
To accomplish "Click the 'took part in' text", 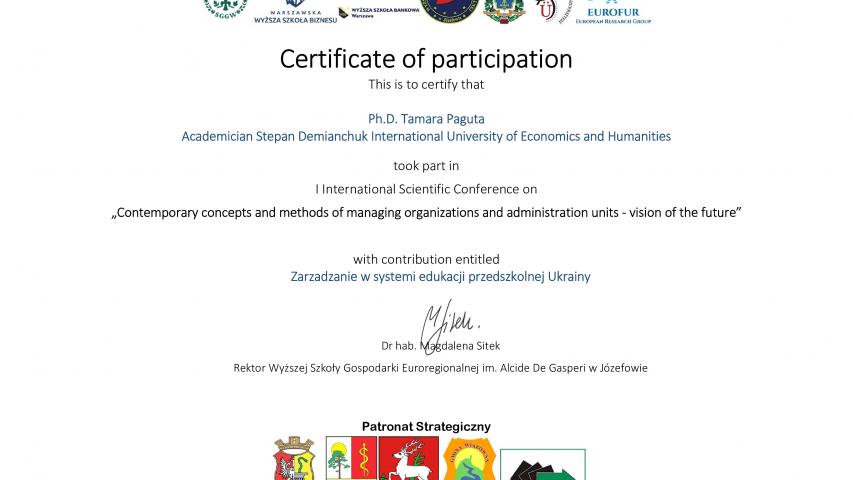I will coord(426,165).
